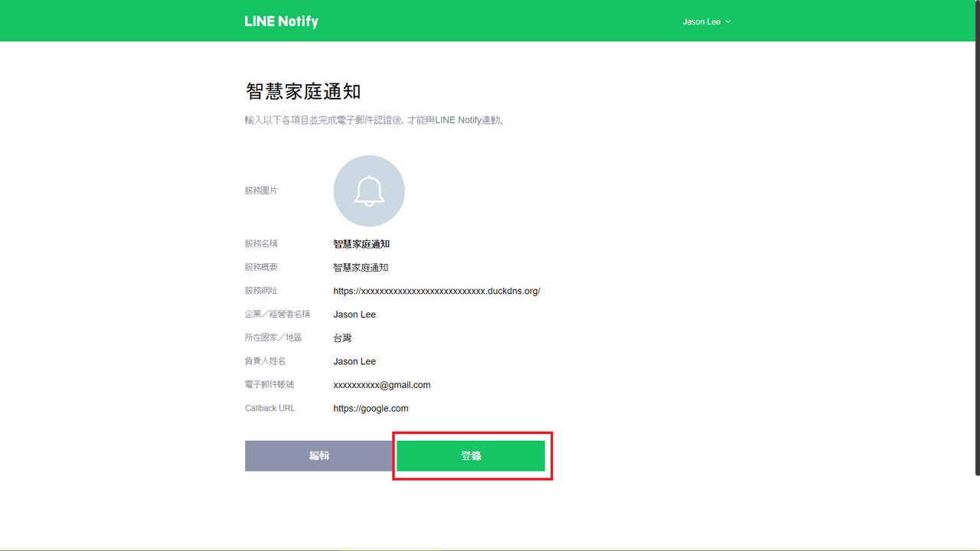Click the 服務圖片 label
The height and width of the screenshot is (551, 980).
coord(261,191)
